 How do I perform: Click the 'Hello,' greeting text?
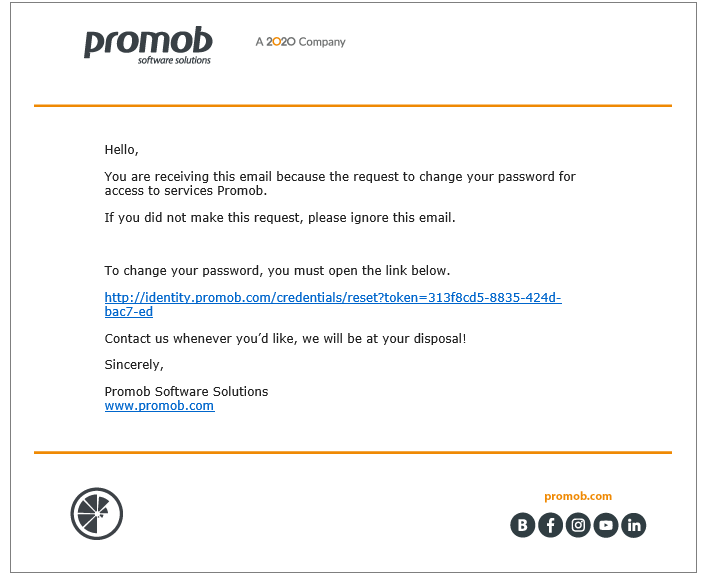[x=121, y=150]
